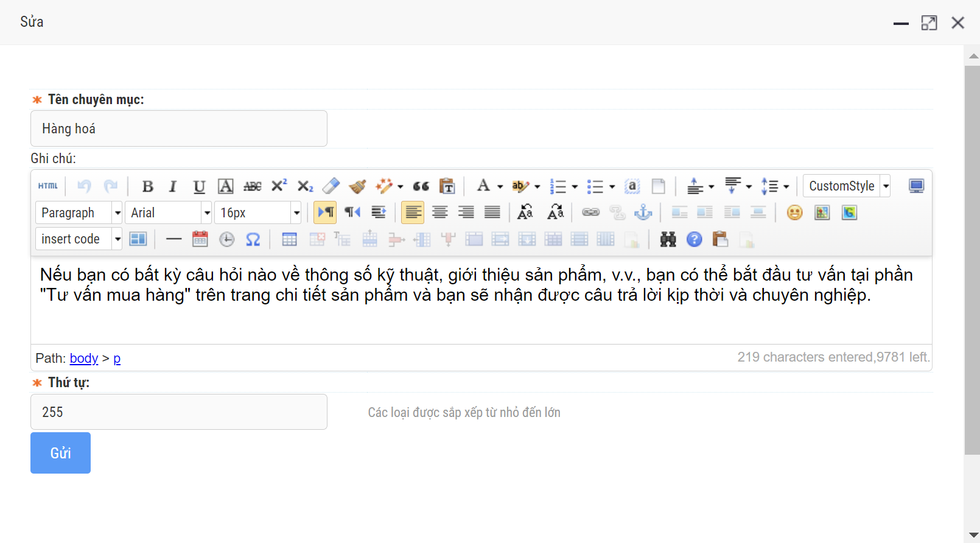Open the CustomStyle dropdown menu
The width and height of the screenshot is (980, 543).
[x=886, y=186]
